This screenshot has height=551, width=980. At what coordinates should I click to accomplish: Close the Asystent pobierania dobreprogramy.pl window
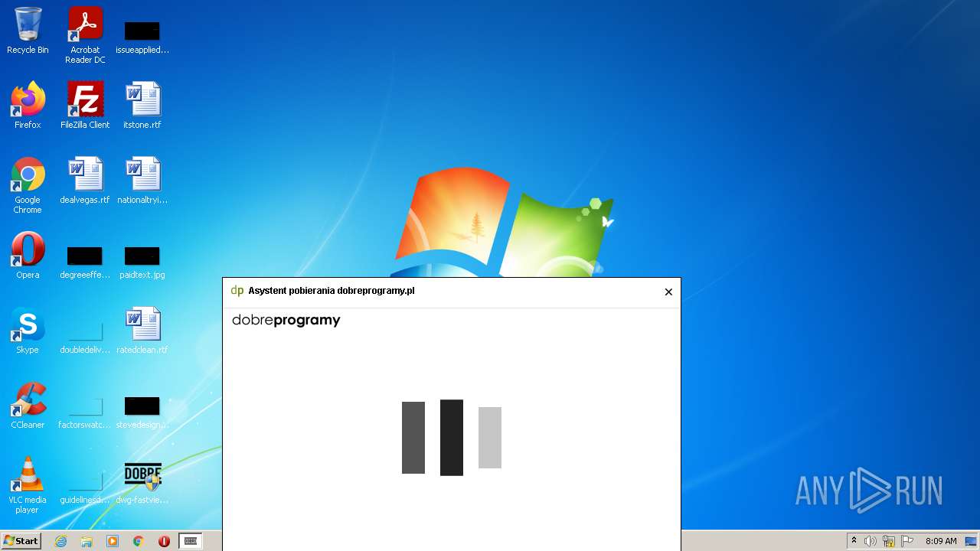point(668,292)
